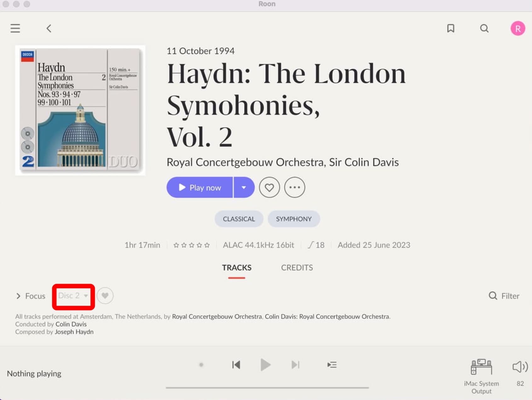Image resolution: width=532 pixels, height=400 pixels.
Task: Click the ALAC 44.1kHz 16bit format text
Action: pyautogui.click(x=259, y=245)
